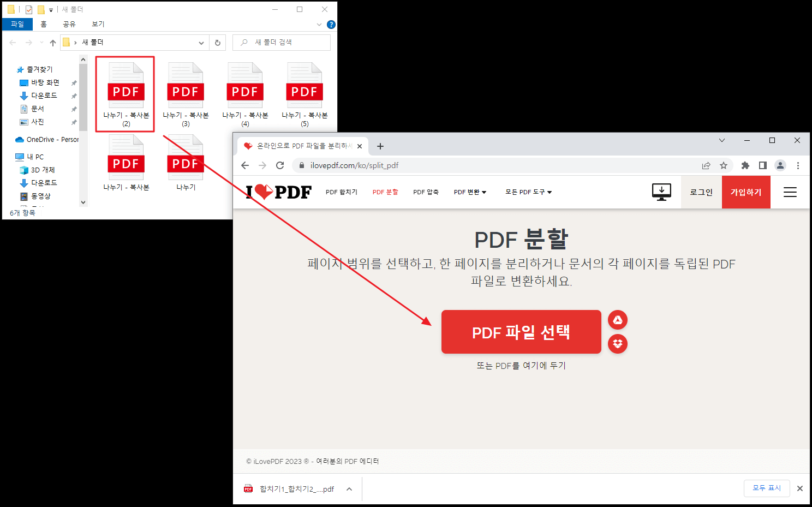Expand the PDF 변환 dropdown

coord(469,192)
